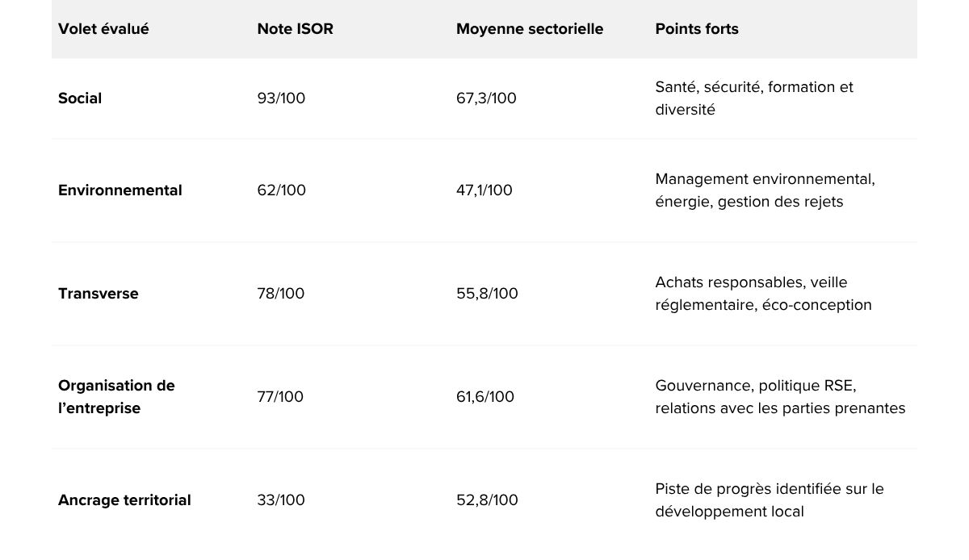This screenshot has height=560, width=969.
Task: Click the 47,1/100 sector average cell
Action: tap(484, 190)
